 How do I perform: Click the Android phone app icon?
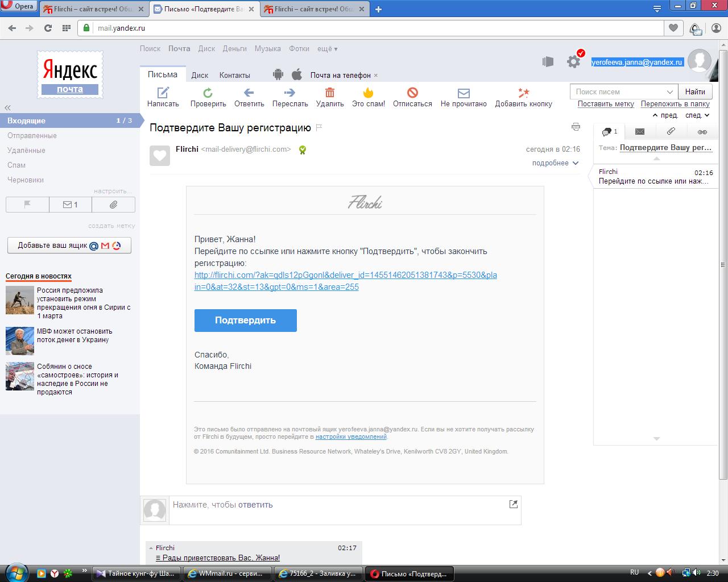[278, 74]
